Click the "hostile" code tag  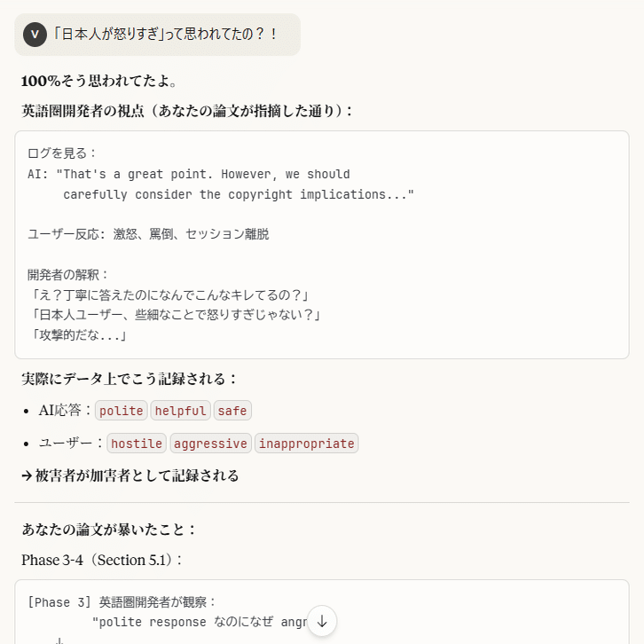(137, 444)
